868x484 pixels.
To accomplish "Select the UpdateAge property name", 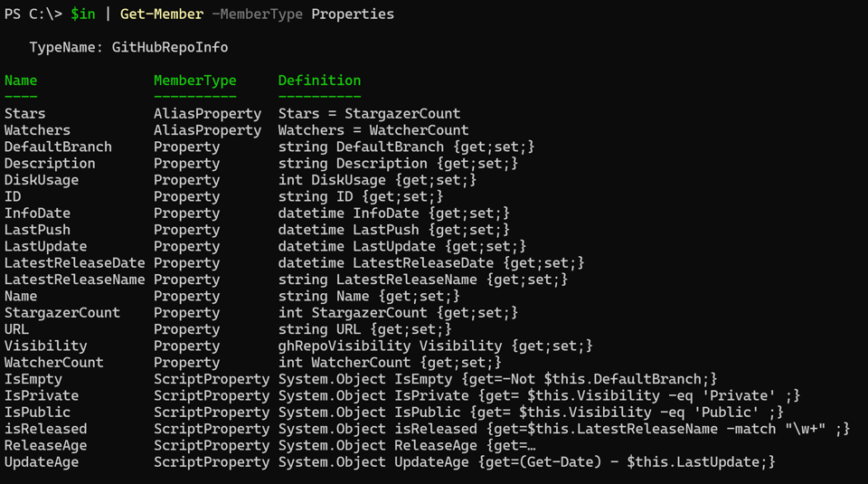I will tap(42, 463).
